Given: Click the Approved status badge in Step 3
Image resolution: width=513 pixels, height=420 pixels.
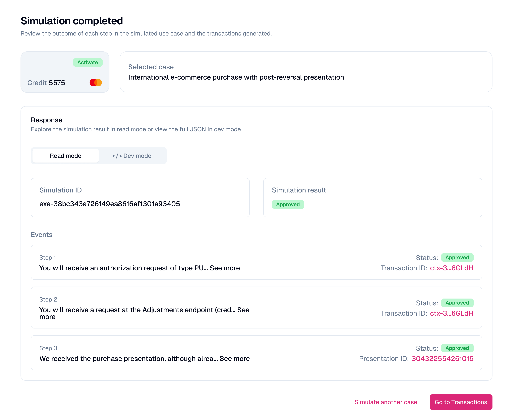Looking at the screenshot, I should [457, 348].
